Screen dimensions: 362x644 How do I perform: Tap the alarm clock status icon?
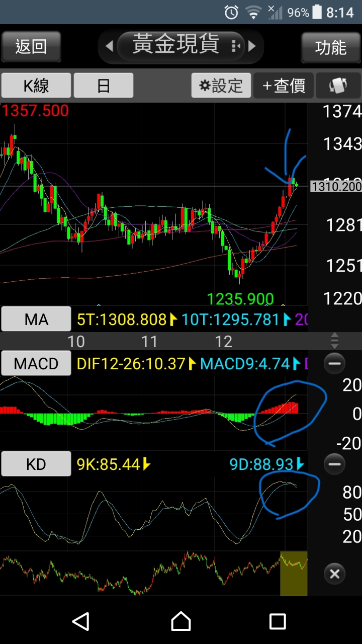tap(231, 13)
